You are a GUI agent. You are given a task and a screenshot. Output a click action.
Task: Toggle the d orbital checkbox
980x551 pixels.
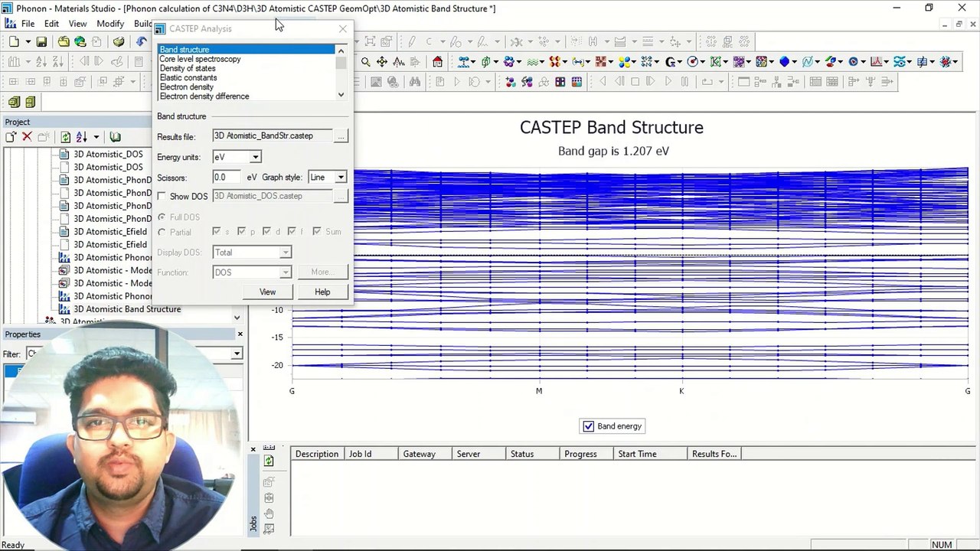(x=266, y=231)
